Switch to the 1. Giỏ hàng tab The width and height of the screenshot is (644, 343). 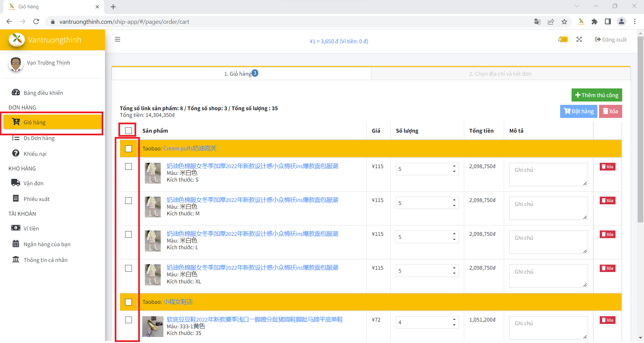(x=241, y=74)
